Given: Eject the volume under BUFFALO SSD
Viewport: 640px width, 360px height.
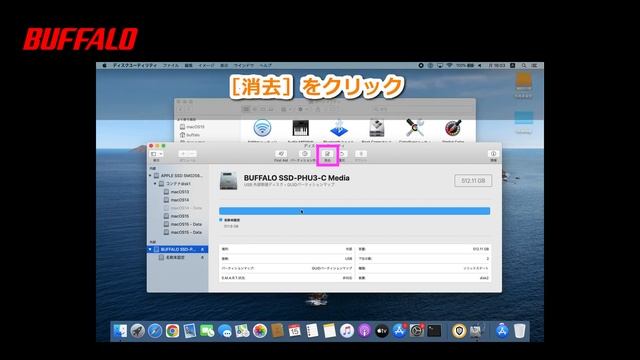Looking at the screenshot, I should [202, 258].
